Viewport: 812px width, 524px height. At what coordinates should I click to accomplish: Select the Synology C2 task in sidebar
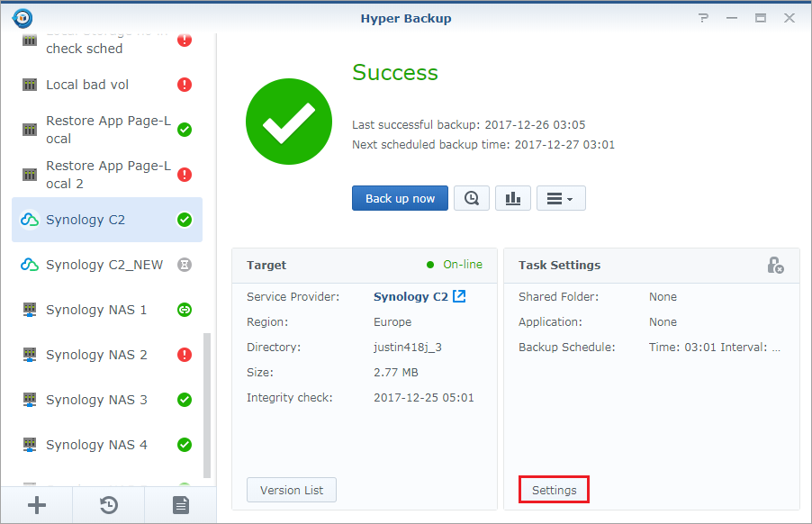coord(99,219)
